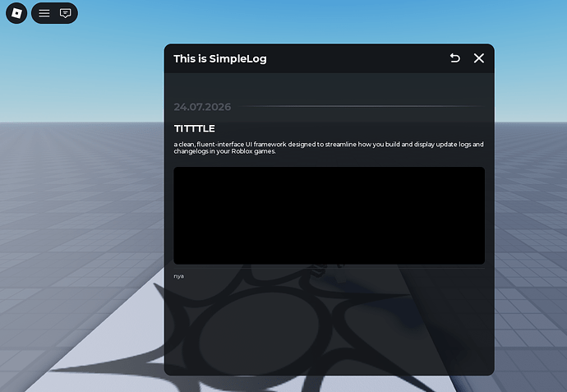
Task: Close the SimpleLog window
Action: point(479,58)
